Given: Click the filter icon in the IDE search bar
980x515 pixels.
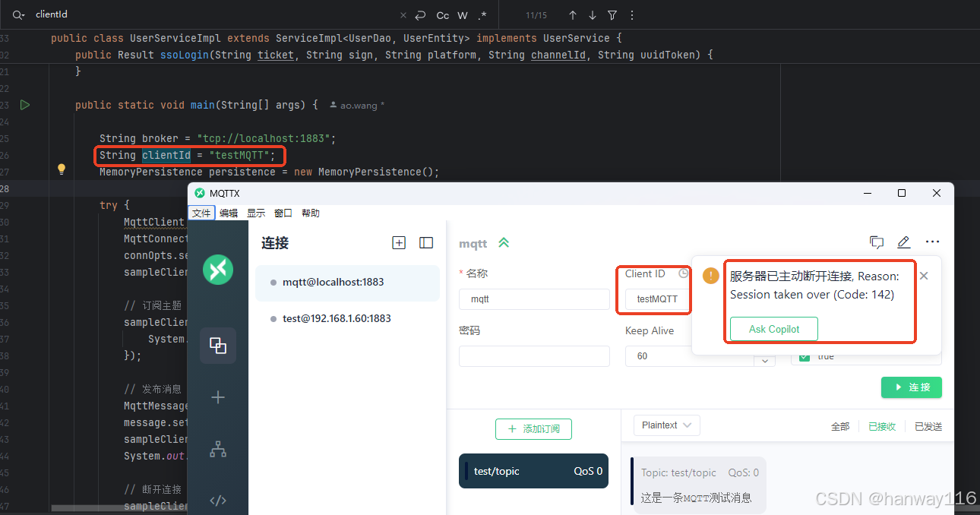Looking at the screenshot, I should coord(613,14).
